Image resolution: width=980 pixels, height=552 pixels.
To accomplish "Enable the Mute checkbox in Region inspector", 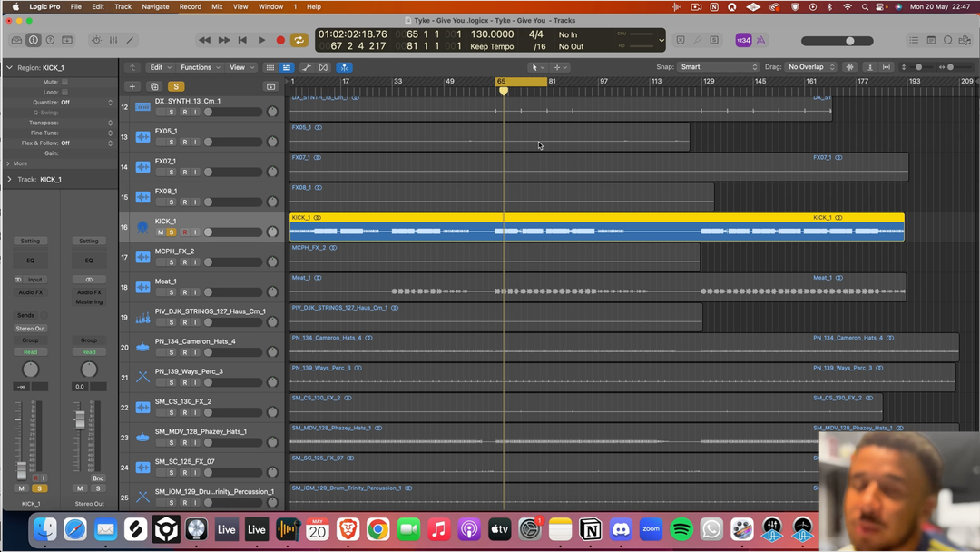I will pyautogui.click(x=64, y=82).
